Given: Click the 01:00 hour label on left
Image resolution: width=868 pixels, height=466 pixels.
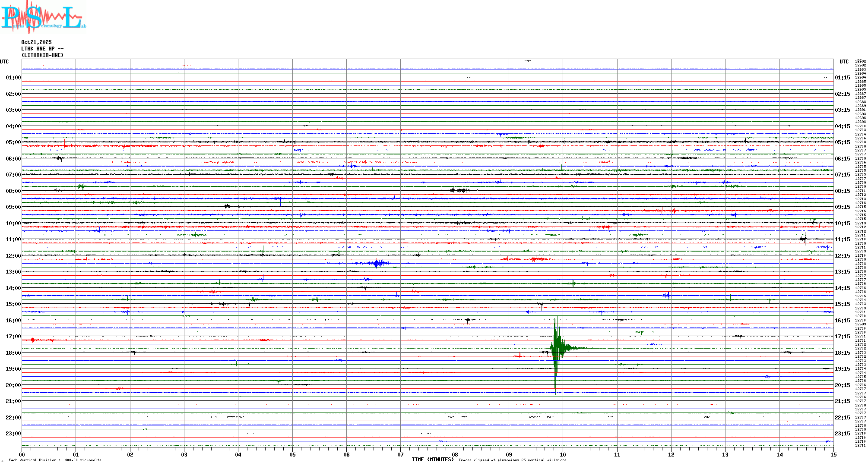Looking at the screenshot, I should [13, 78].
